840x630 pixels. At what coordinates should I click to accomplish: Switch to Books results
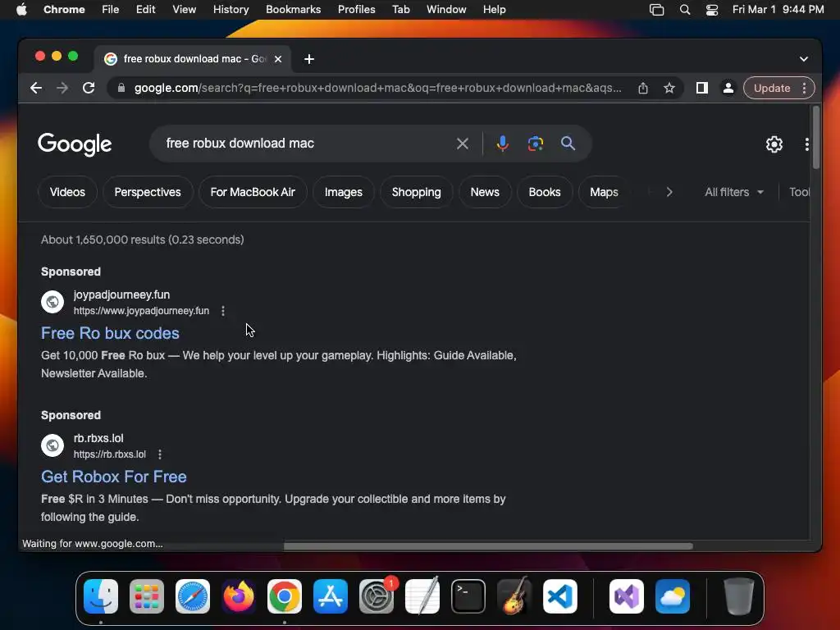[x=545, y=192]
